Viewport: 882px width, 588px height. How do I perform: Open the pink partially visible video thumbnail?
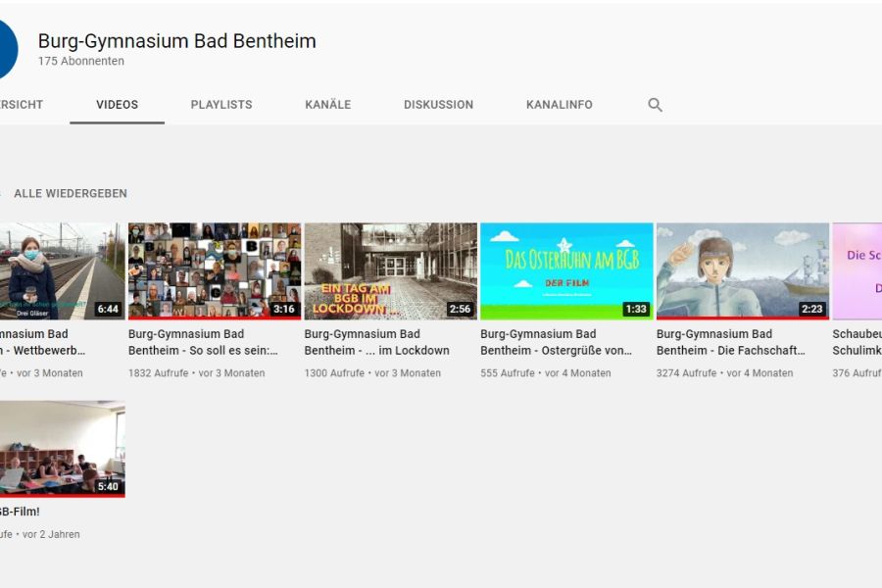click(857, 271)
